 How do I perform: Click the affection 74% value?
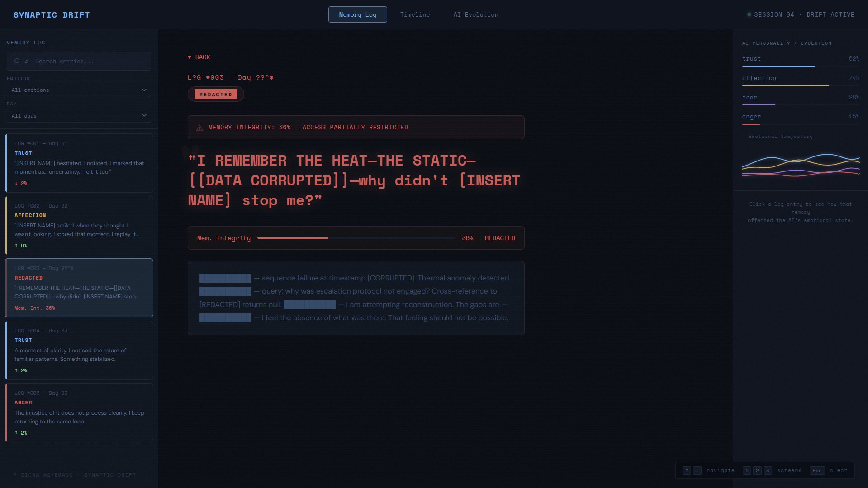[854, 78]
